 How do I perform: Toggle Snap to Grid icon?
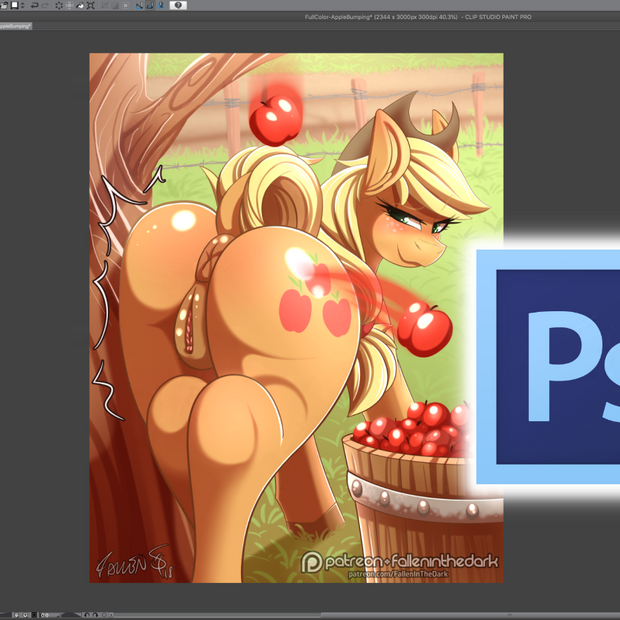(161, 5)
